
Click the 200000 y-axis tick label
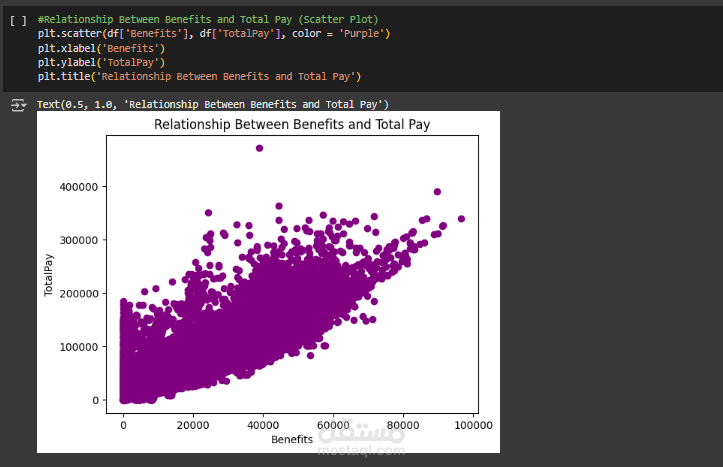coord(79,294)
